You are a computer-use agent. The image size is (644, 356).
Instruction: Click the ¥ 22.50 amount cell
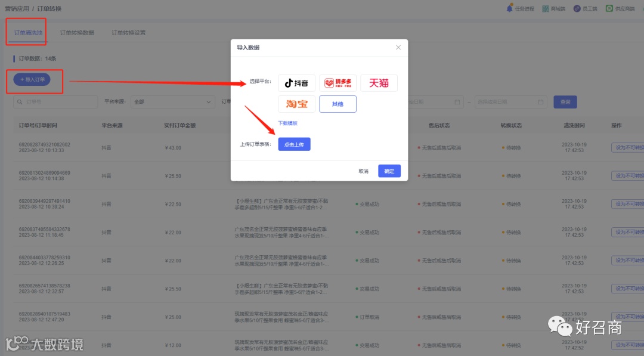pyautogui.click(x=173, y=204)
